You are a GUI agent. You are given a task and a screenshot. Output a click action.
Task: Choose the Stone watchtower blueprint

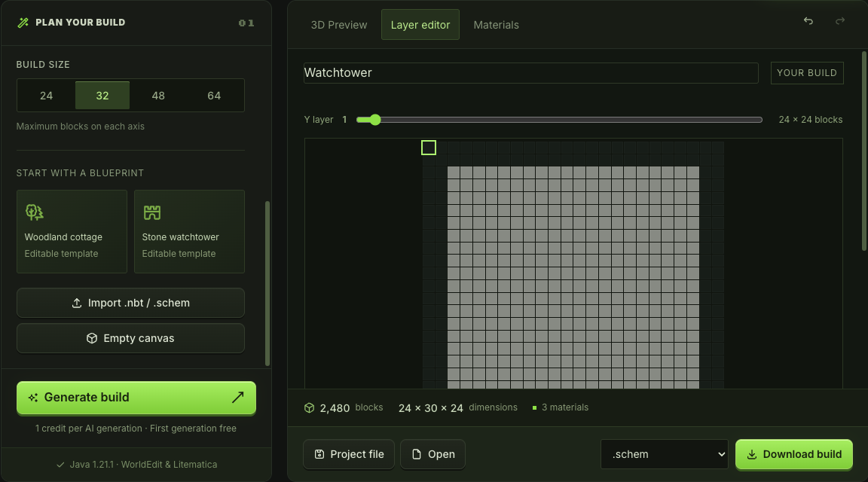coord(189,231)
